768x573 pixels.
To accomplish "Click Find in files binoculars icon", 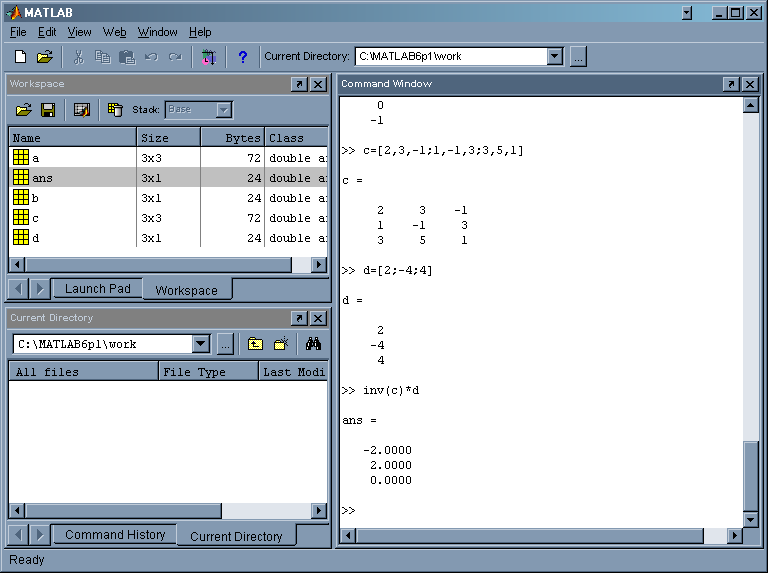I will [x=313, y=344].
